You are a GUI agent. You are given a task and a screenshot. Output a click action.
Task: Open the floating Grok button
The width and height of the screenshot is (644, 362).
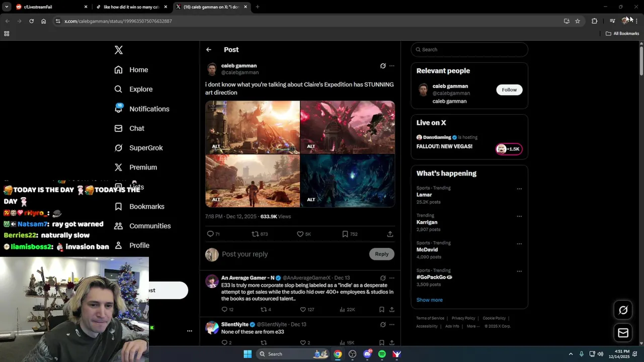coord(623,310)
